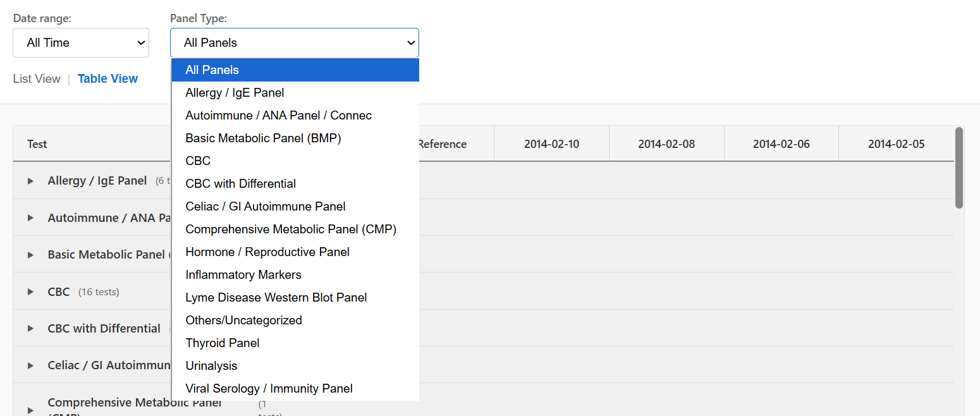This screenshot has height=416, width=980.
Task: Choose Viral Serology / Immunity Panel option
Action: (x=269, y=389)
